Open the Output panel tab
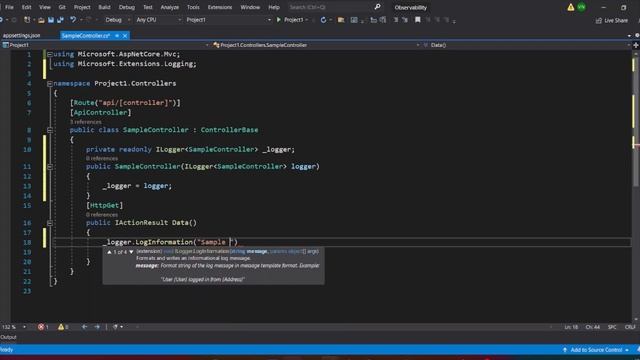 pos(8,337)
